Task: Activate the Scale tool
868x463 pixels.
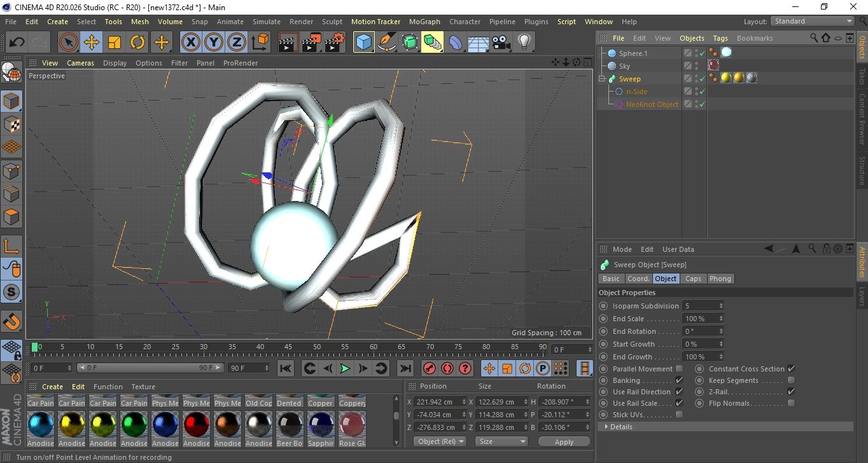Action: [x=115, y=43]
